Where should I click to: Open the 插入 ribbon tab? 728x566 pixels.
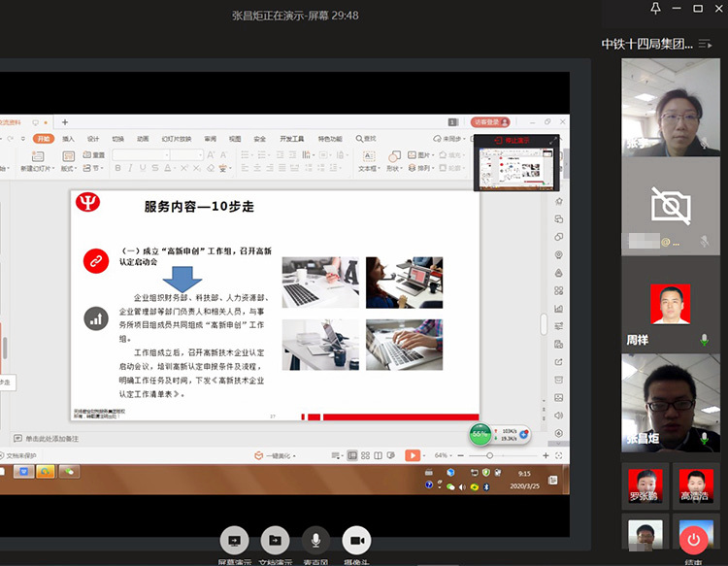point(68,139)
